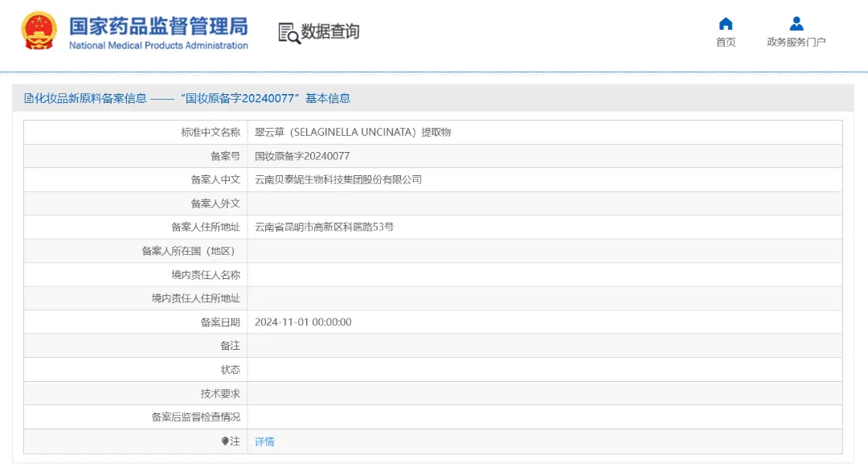Click the document icon before 化妆品新原料备案信息
868x476 pixels.
[29, 99]
